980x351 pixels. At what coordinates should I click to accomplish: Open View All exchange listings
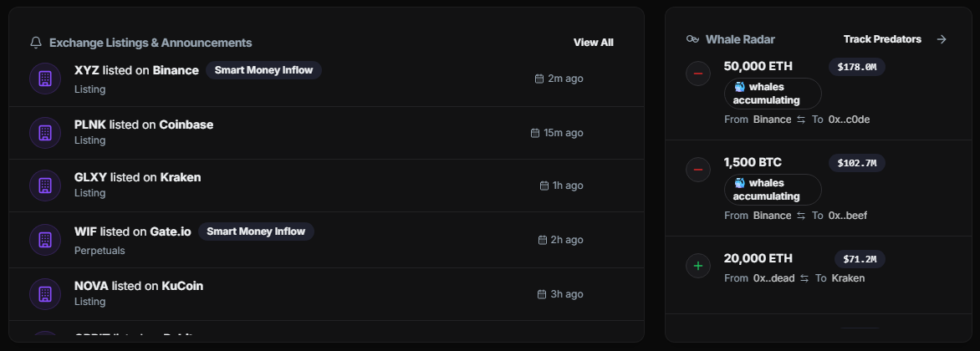pos(593,43)
